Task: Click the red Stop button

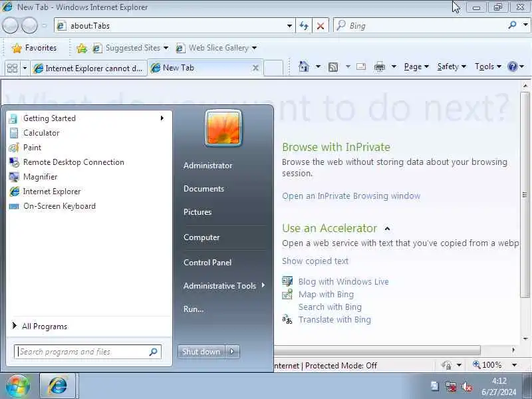Action: 321,26
